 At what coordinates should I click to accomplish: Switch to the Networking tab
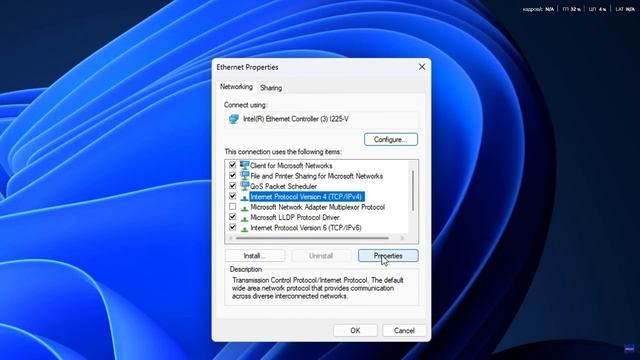click(x=236, y=87)
